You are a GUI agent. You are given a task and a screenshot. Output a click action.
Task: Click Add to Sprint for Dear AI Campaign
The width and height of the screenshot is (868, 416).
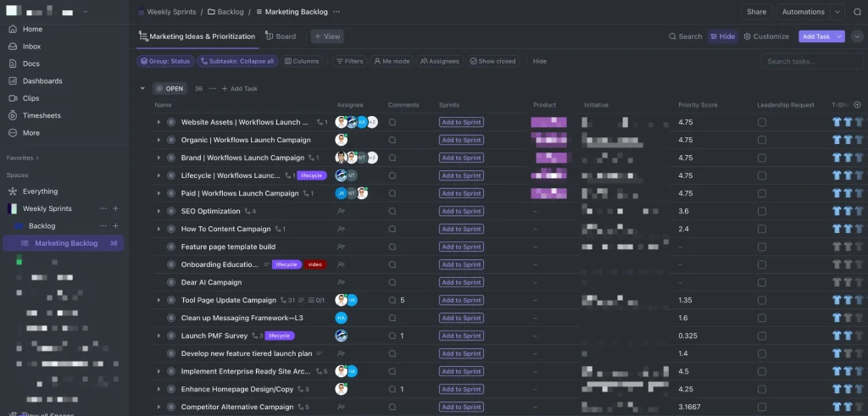click(x=461, y=282)
